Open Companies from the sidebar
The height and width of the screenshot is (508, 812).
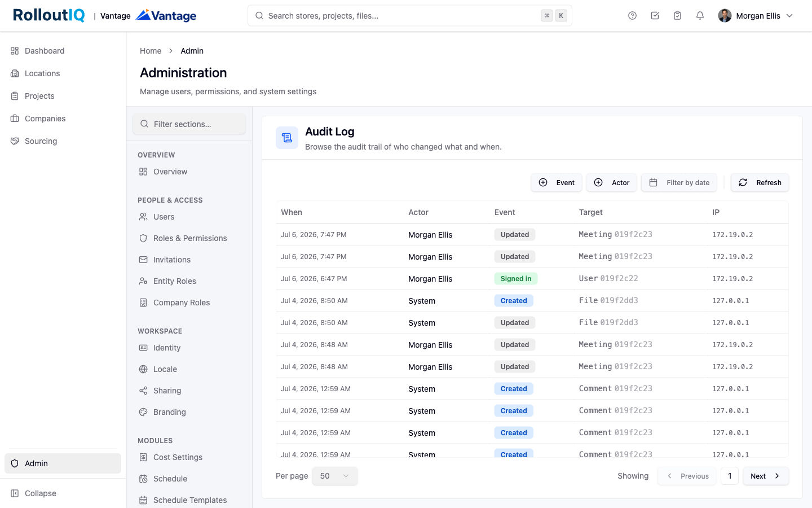point(63,119)
